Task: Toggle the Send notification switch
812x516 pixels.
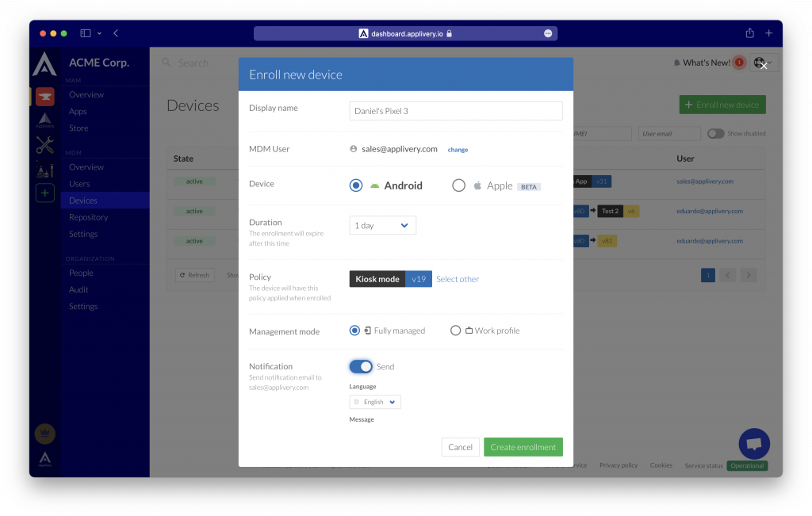Action: 361,366
